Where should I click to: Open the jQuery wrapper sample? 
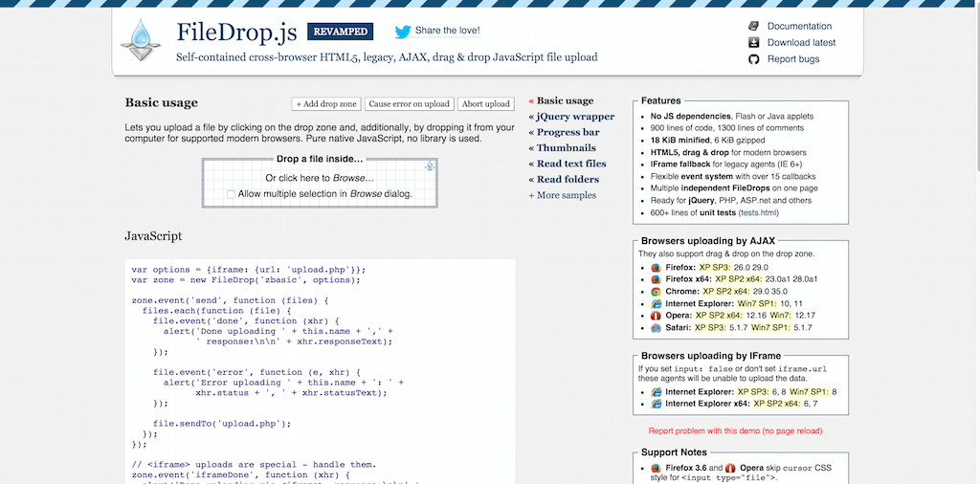575,116
